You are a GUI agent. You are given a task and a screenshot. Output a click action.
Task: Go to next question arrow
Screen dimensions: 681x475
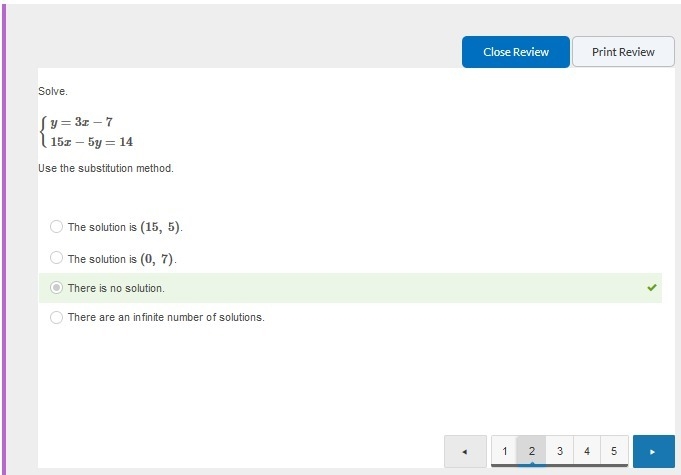[x=654, y=452]
